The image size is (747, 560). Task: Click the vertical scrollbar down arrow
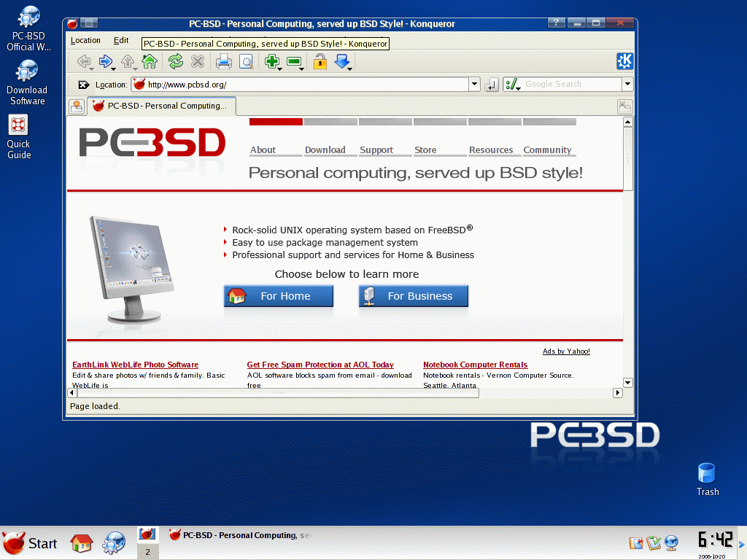pos(628,383)
